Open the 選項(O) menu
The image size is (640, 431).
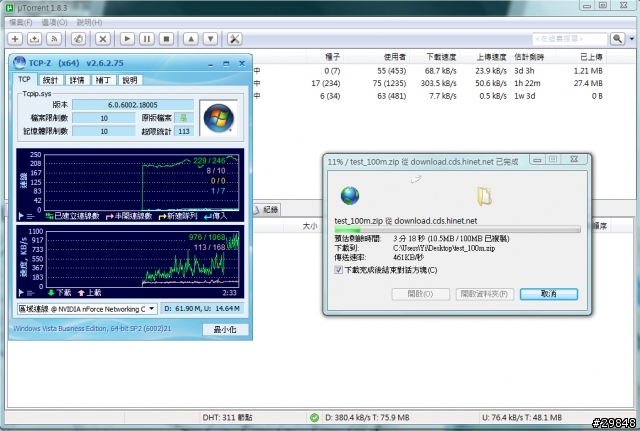54,22
